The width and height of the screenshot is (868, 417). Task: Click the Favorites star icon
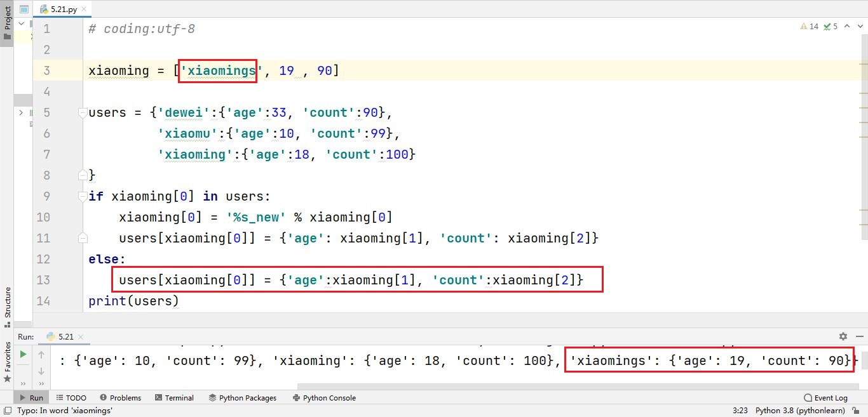click(x=7, y=379)
